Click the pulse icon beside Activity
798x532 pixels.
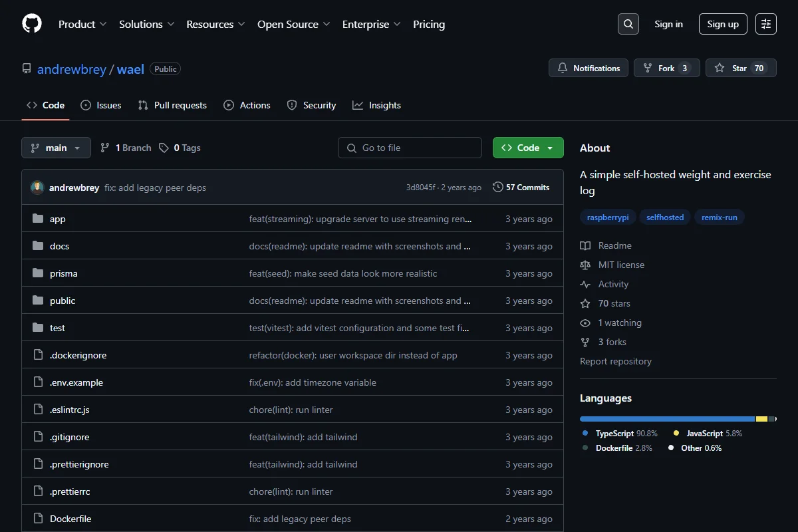[585, 284]
